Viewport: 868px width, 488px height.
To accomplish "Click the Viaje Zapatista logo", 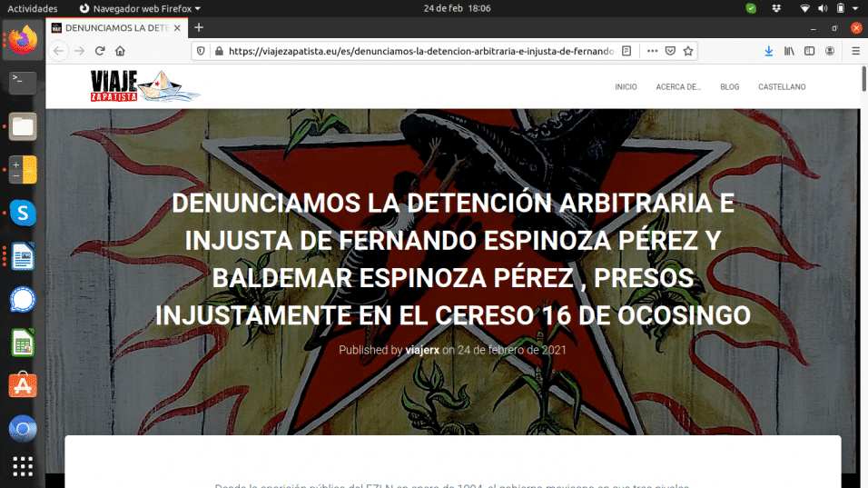I will pyautogui.click(x=145, y=86).
